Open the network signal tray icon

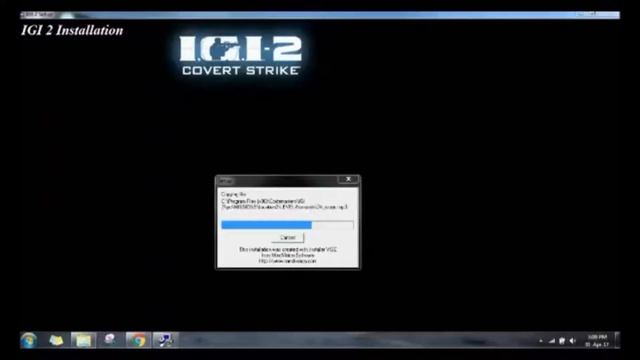[x=552, y=341]
